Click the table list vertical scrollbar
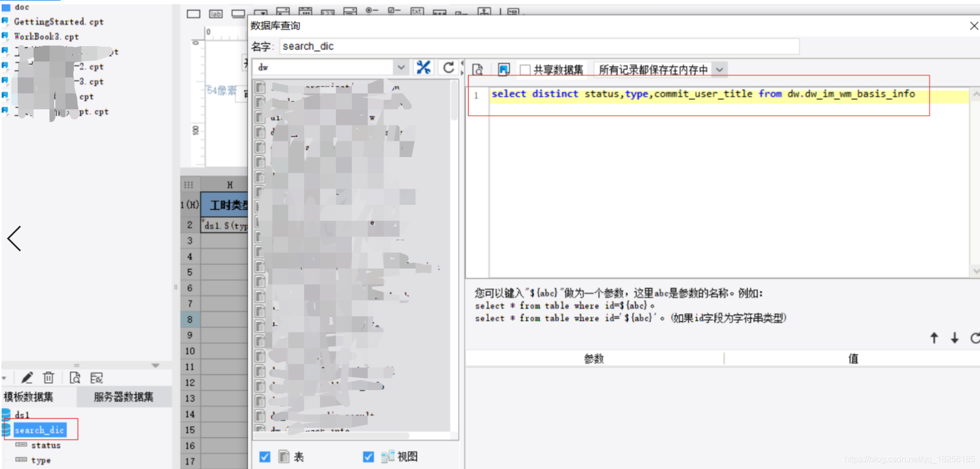 (x=454, y=102)
